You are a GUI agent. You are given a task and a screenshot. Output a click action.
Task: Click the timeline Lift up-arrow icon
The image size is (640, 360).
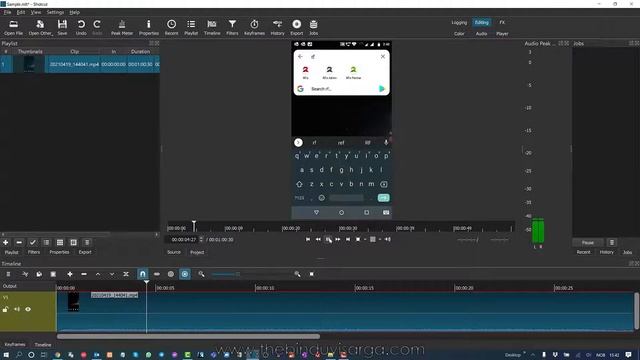click(98, 274)
